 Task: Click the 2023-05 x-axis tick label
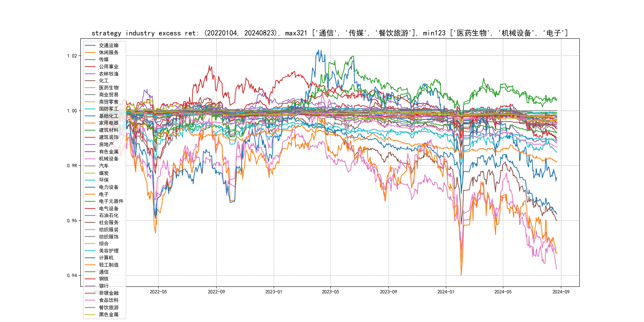click(330, 292)
